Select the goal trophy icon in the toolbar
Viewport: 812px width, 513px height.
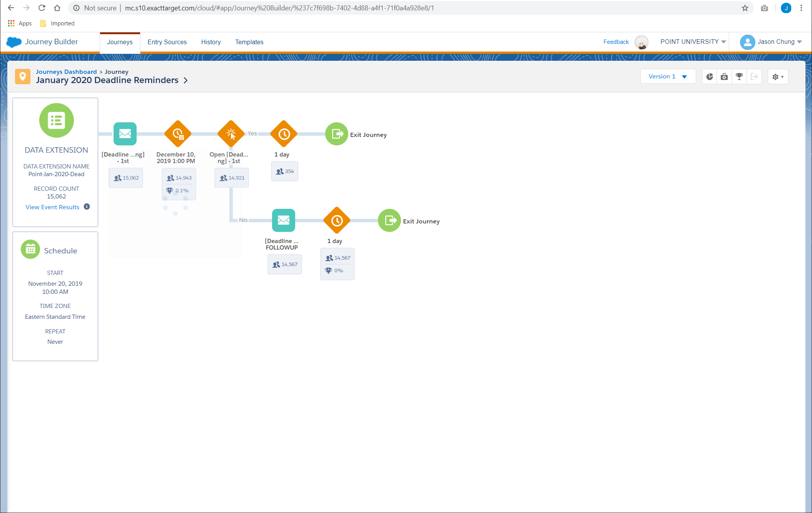(x=739, y=77)
